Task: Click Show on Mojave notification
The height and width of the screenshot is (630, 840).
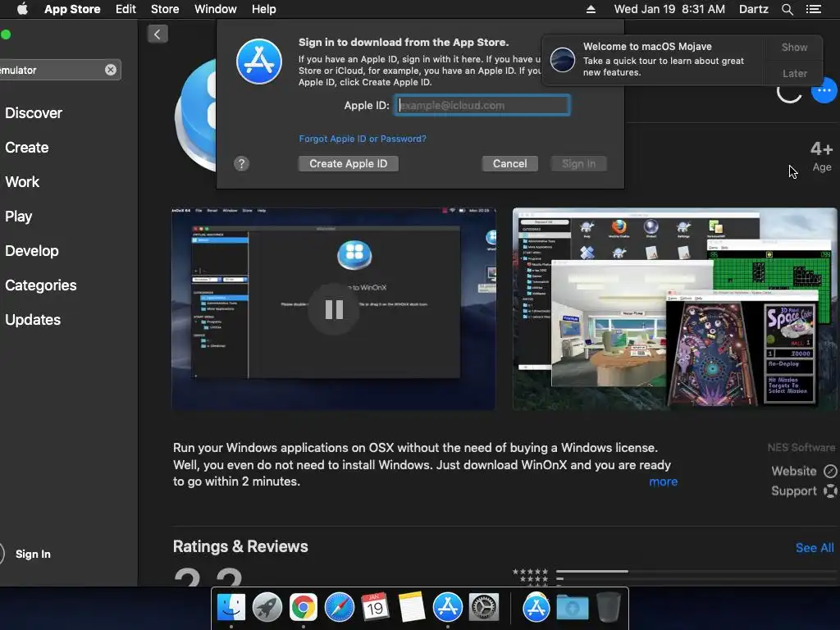Action: (794, 47)
